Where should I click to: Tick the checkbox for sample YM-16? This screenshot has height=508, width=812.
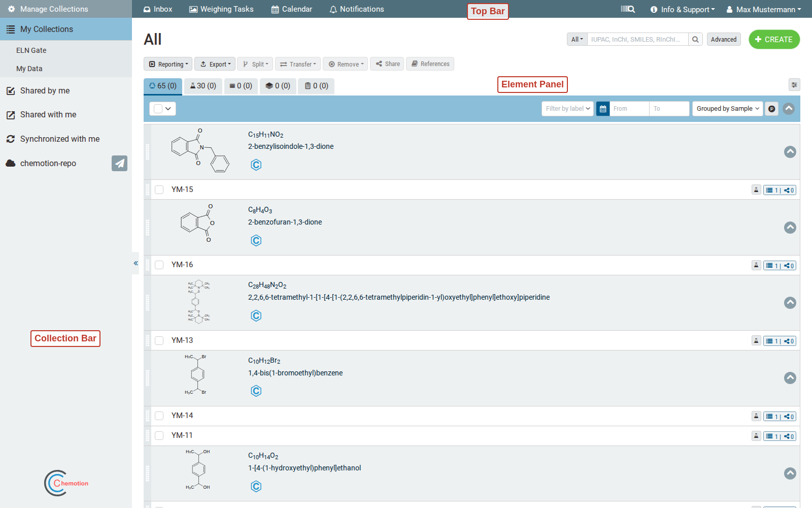click(159, 265)
